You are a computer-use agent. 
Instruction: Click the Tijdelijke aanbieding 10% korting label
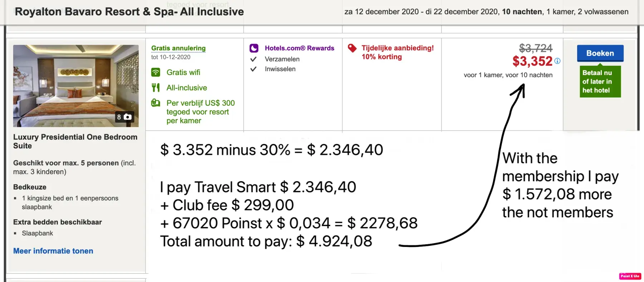(x=397, y=52)
